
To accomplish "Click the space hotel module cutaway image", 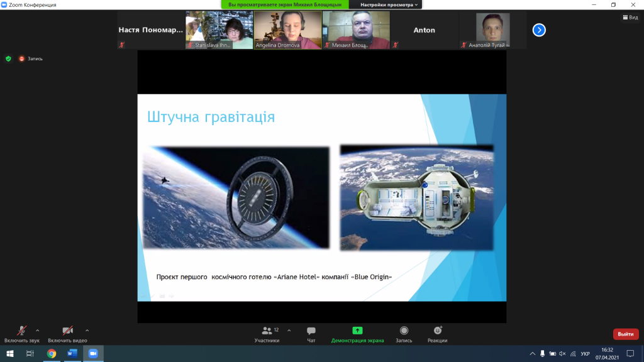I will click(x=417, y=197).
